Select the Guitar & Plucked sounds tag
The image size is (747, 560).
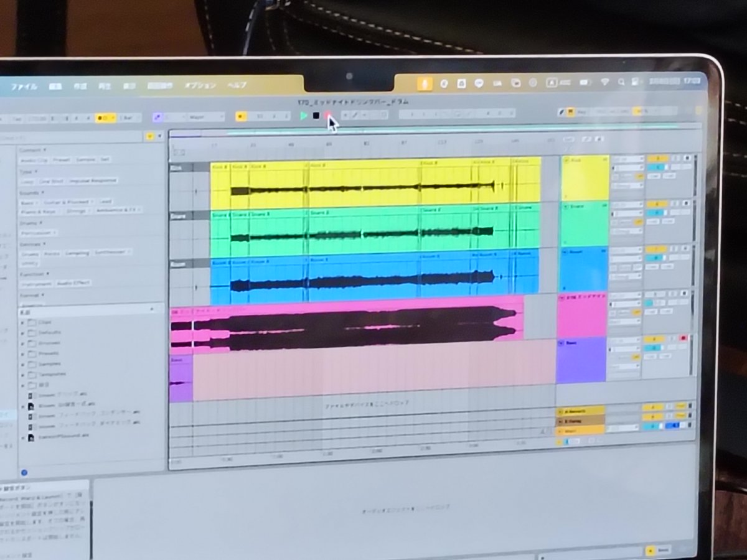tap(70, 202)
